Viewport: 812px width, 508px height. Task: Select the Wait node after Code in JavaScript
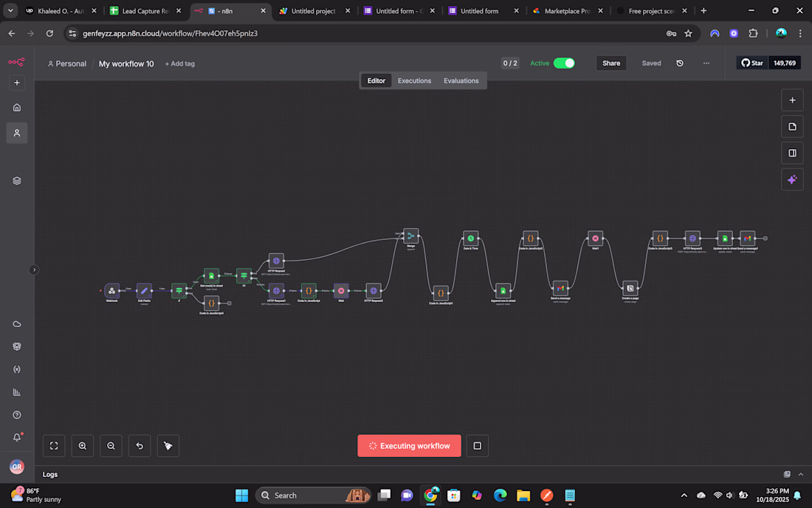[x=341, y=290]
